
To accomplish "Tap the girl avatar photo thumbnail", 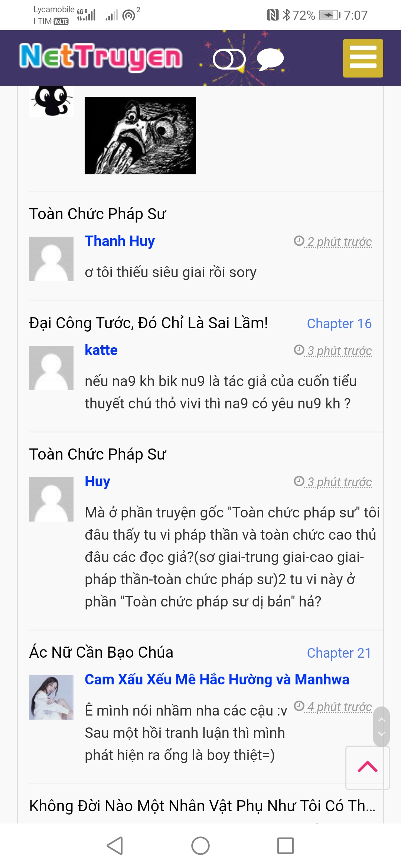I will (x=51, y=697).
